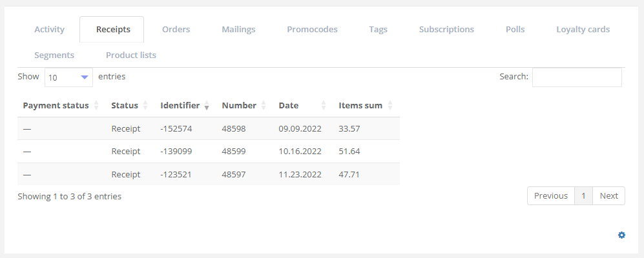Switch to Product lists tab
The height and width of the screenshot is (258, 644).
[131, 55]
